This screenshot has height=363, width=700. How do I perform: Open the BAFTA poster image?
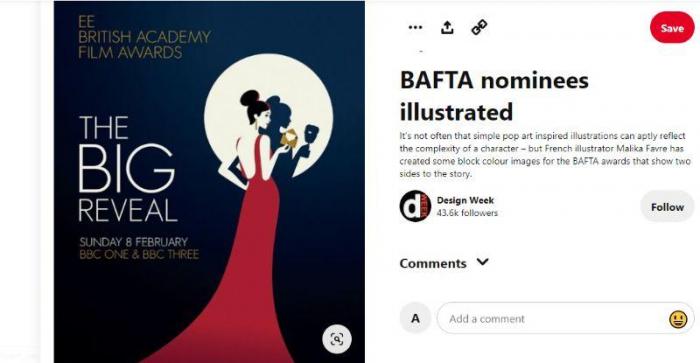coord(209,182)
